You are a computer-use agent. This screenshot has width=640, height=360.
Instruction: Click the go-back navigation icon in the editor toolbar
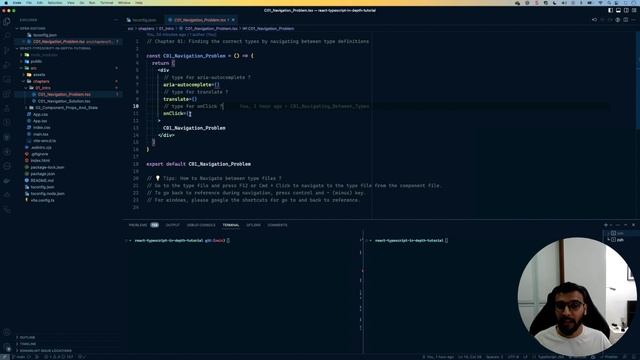(x=594, y=20)
